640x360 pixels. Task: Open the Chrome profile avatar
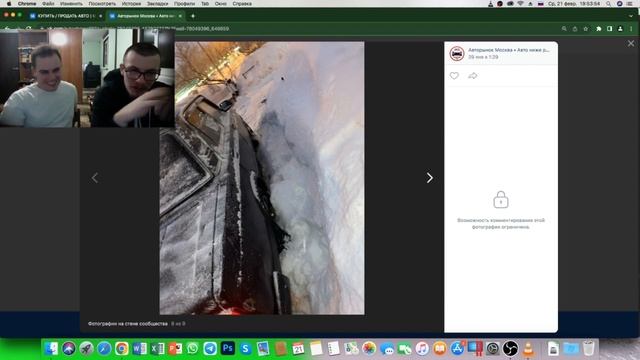[620, 29]
